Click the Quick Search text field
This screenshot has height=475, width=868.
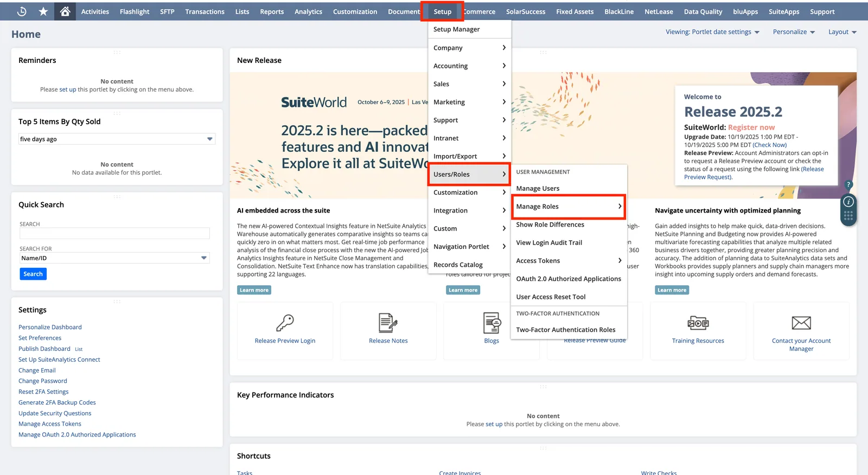tap(114, 233)
